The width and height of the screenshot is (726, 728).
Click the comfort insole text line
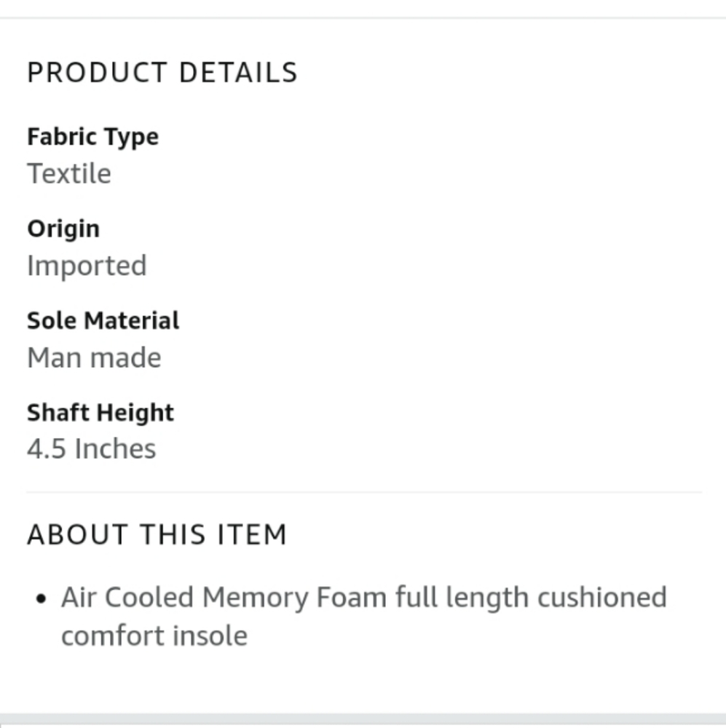pos(154,636)
